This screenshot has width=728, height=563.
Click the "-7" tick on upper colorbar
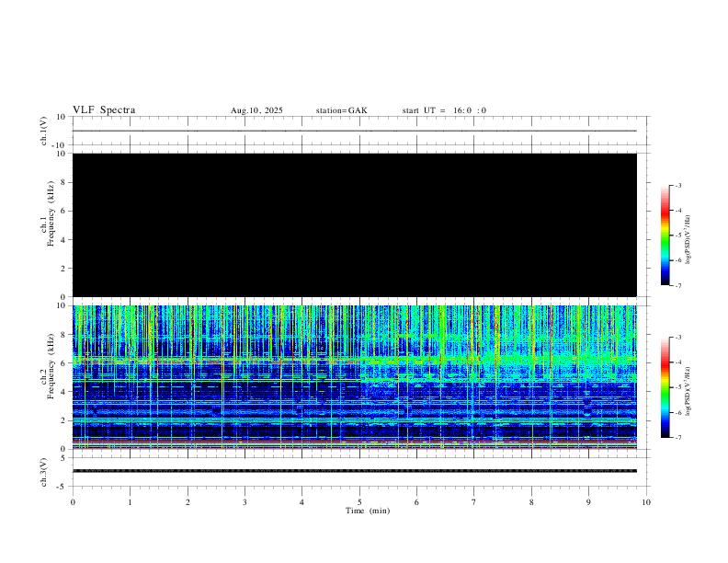677,286
